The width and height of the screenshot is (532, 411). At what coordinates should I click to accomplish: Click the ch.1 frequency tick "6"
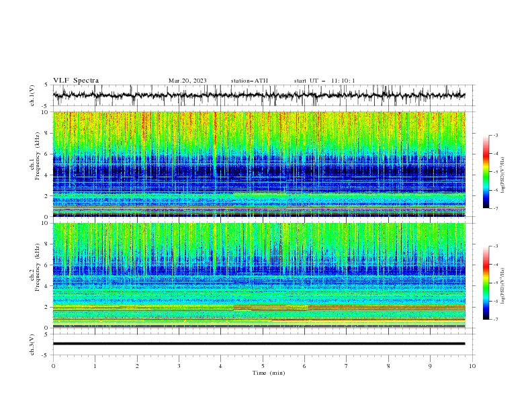(x=47, y=154)
